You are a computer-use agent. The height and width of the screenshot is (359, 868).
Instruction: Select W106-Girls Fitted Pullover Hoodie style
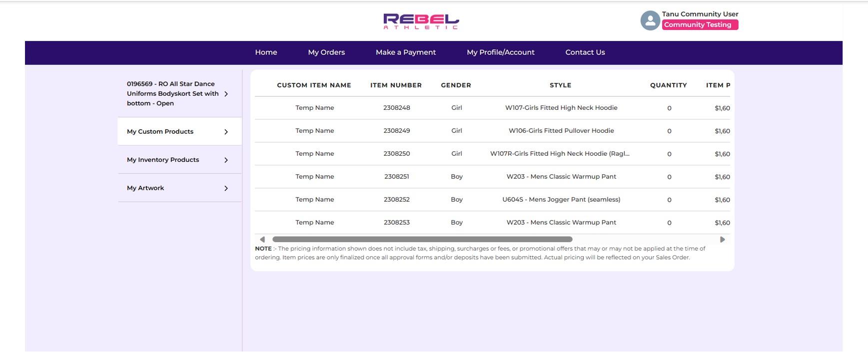click(561, 131)
